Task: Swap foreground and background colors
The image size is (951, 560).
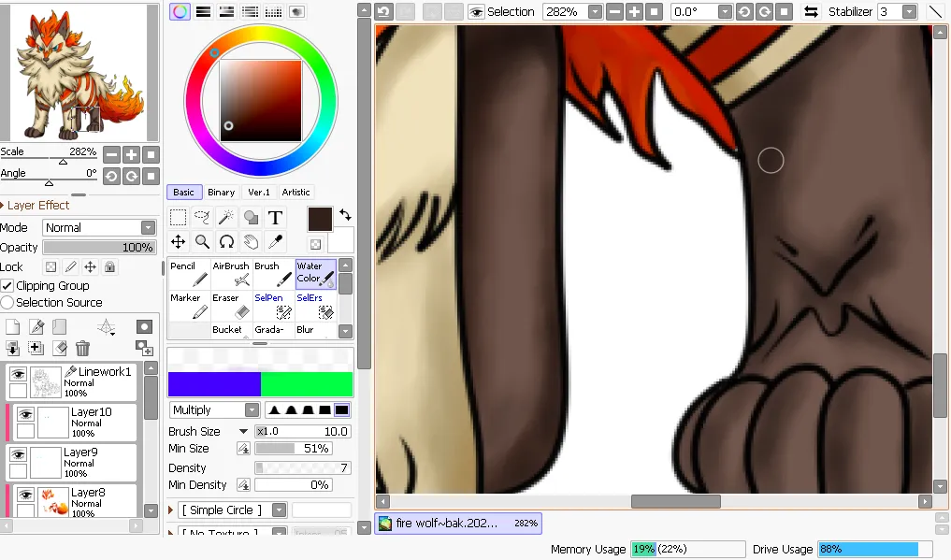Action: [x=345, y=214]
